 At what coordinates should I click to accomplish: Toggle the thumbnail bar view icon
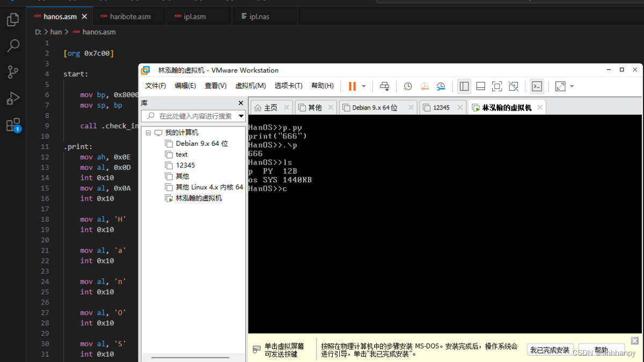[x=481, y=86]
